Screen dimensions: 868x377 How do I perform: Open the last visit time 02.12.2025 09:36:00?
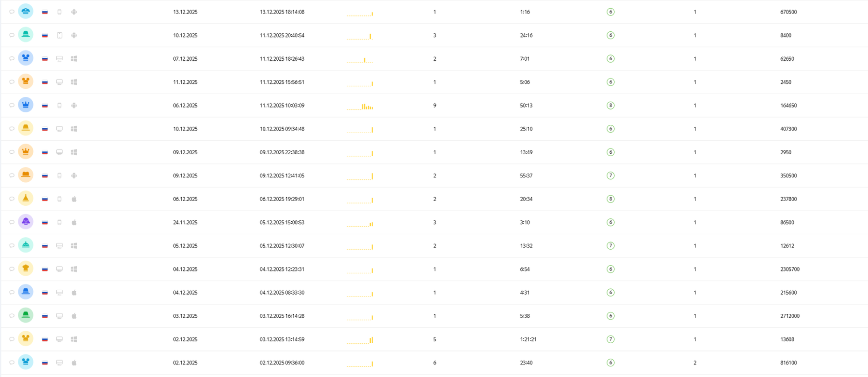282,363
